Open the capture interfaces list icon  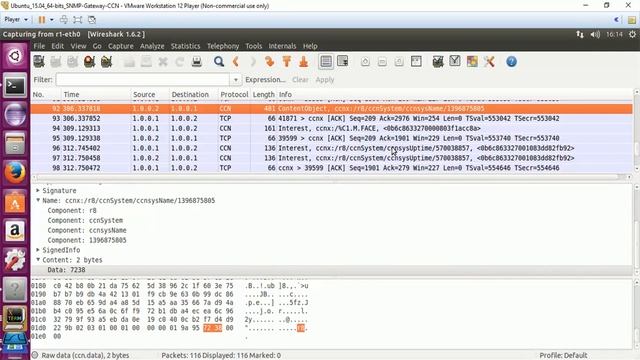pyautogui.click(x=39, y=62)
